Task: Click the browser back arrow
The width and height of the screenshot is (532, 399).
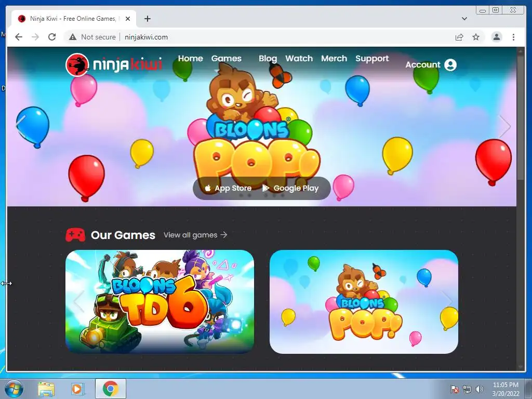Action: click(x=19, y=37)
